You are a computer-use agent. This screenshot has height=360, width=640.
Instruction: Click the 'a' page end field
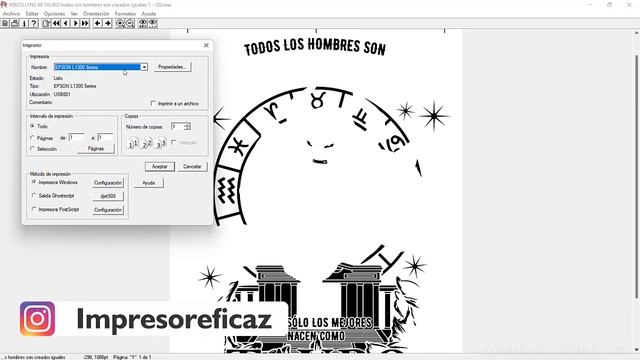pos(105,138)
